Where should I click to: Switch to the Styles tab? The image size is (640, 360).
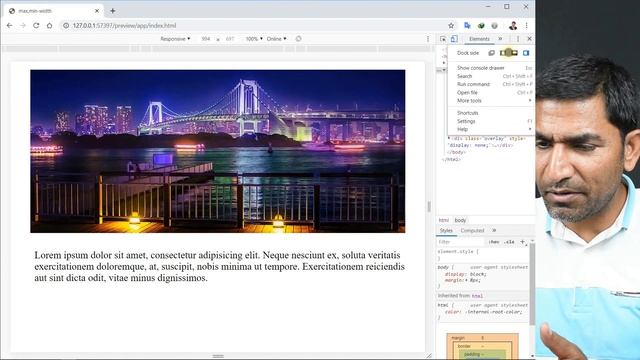(446, 231)
